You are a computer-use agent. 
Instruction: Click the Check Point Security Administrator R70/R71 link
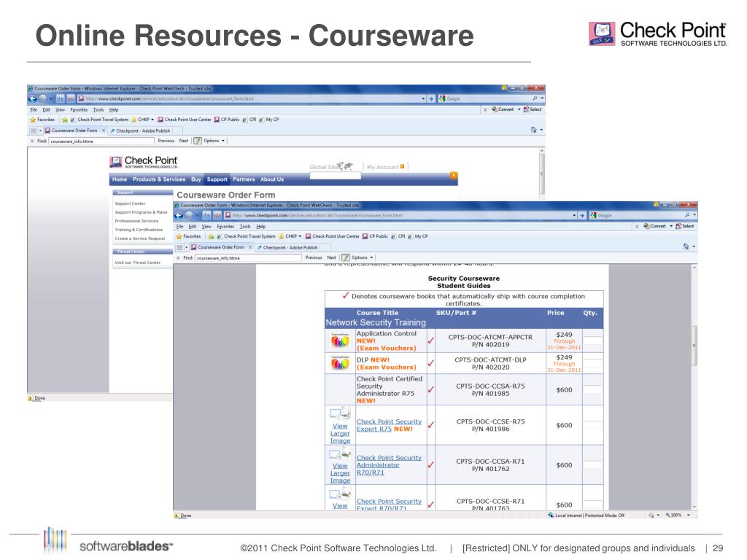coord(389,465)
